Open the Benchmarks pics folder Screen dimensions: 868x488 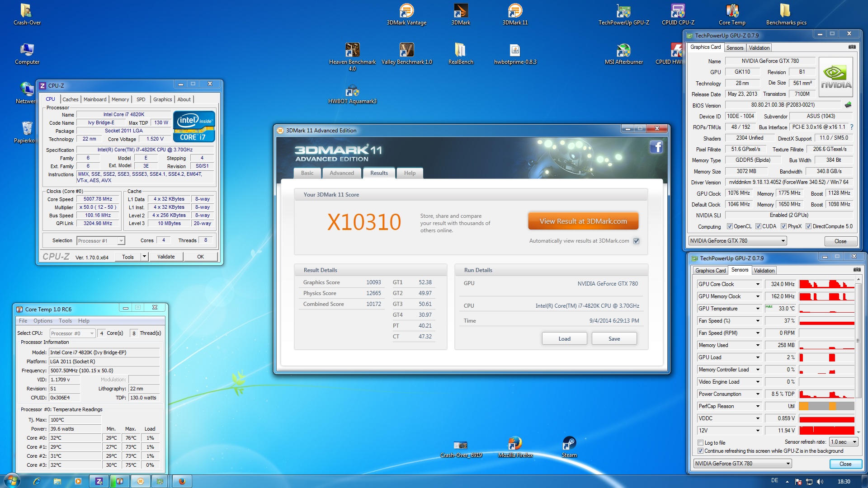pyautogui.click(x=786, y=14)
